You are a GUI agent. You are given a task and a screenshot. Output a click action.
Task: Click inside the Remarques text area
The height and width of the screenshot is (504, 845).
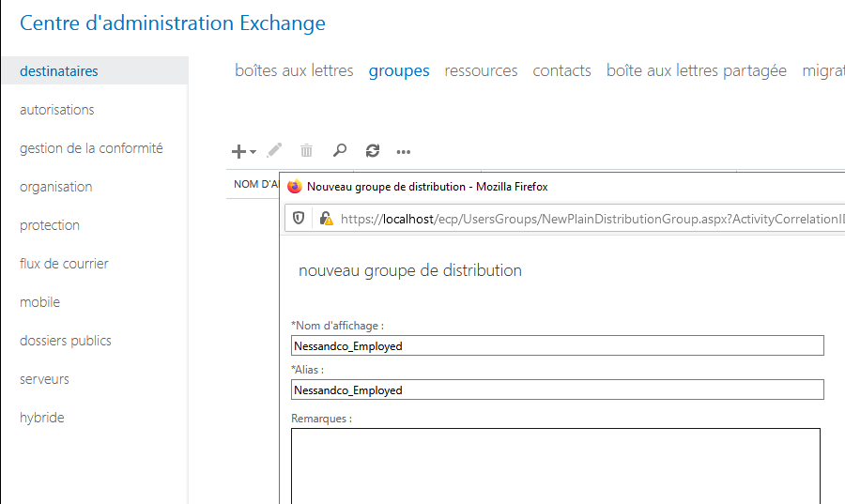point(556,466)
